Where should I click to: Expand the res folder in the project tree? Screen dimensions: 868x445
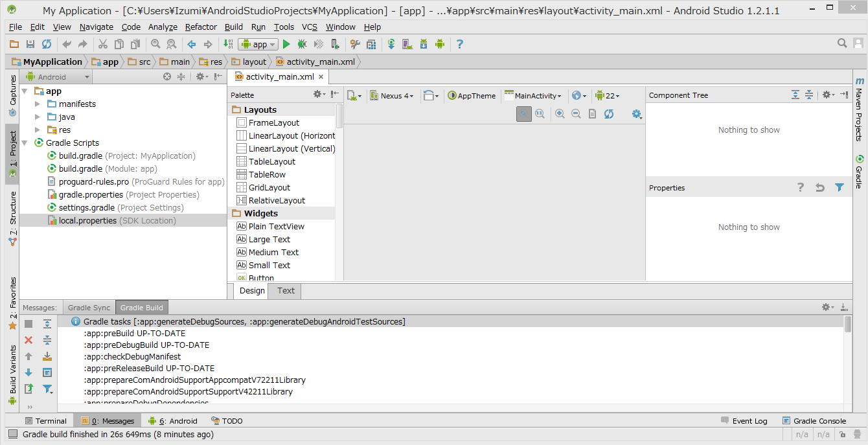(38, 130)
